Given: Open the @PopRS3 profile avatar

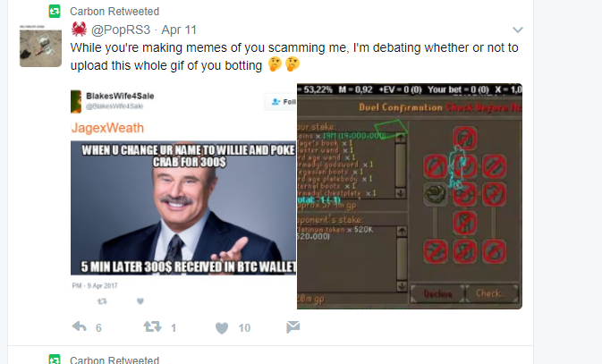Looking at the screenshot, I should pos(40,47).
